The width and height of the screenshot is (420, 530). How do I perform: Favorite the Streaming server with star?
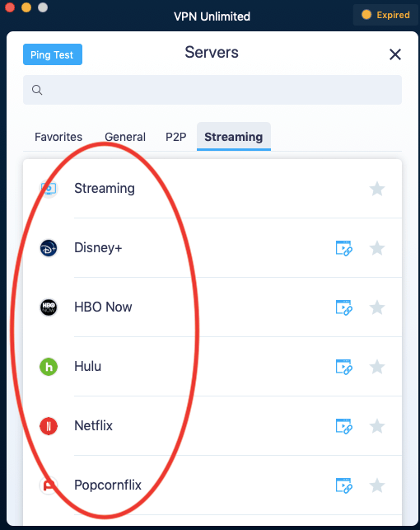[377, 189]
